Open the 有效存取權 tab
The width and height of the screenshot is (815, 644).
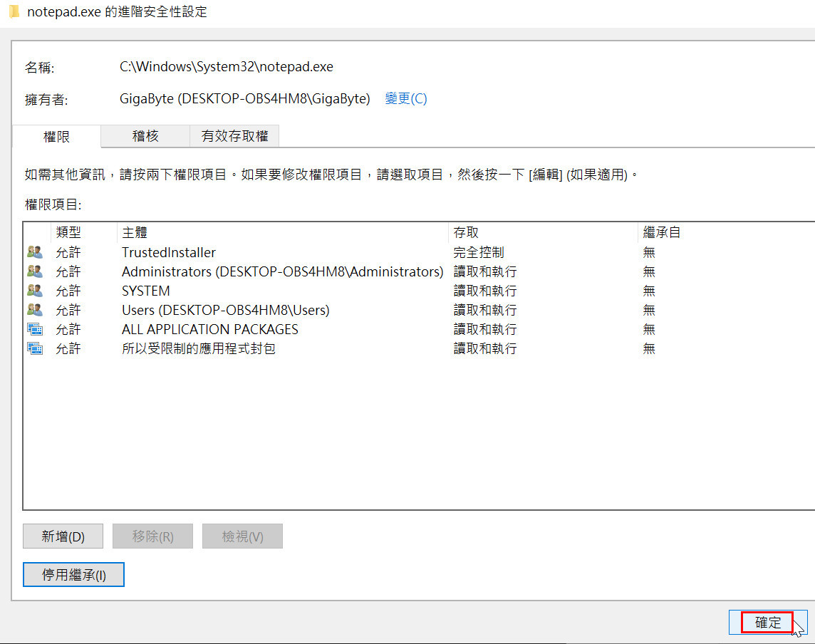234,136
